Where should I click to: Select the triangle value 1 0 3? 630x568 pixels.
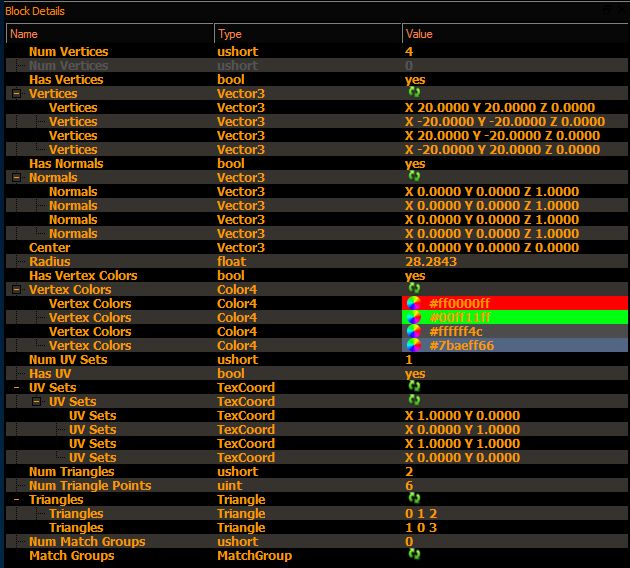point(421,528)
